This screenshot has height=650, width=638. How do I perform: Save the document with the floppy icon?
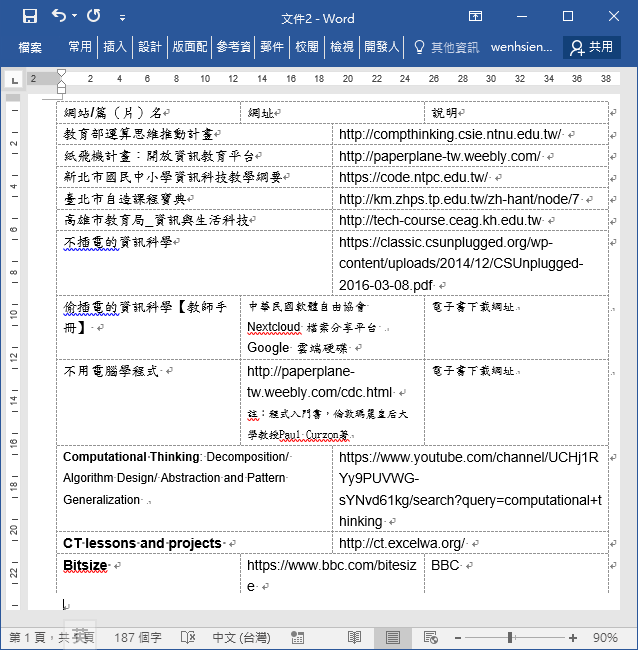tap(30, 17)
